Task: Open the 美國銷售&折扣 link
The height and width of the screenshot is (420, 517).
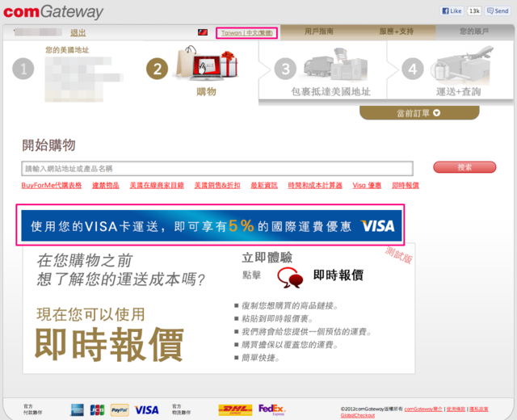Action: pos(217,185)
